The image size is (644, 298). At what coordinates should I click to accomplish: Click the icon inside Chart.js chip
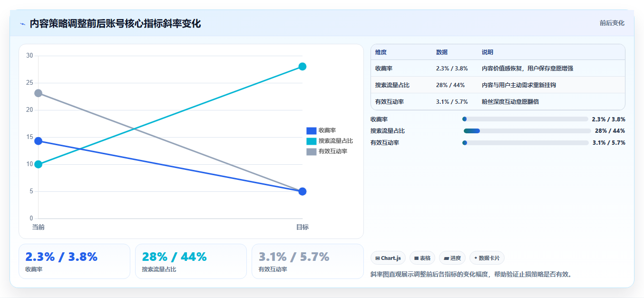click(x=378, y=258)
